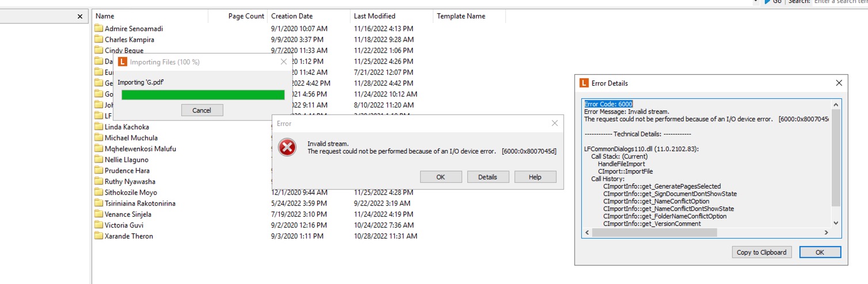868x284 pixels.
Task: Click the red error X icon
Action: [x=287, y=148]
